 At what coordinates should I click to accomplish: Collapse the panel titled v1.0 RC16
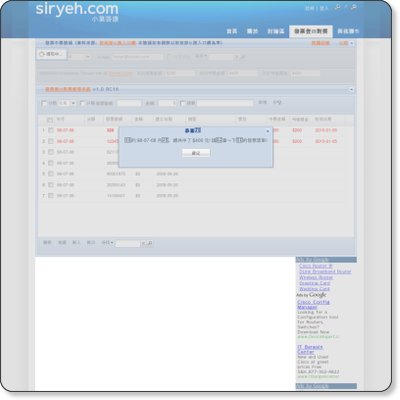[351, 90]
